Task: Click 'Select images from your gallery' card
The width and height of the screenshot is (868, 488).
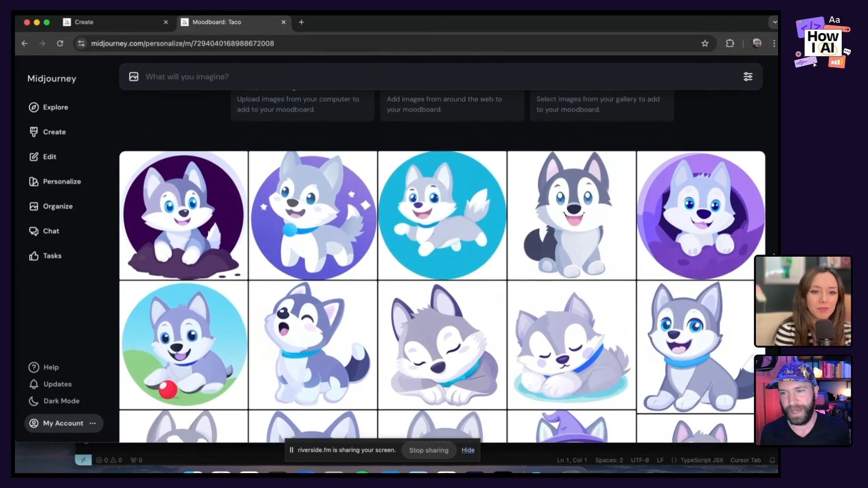Action: [x=602, y=105]
